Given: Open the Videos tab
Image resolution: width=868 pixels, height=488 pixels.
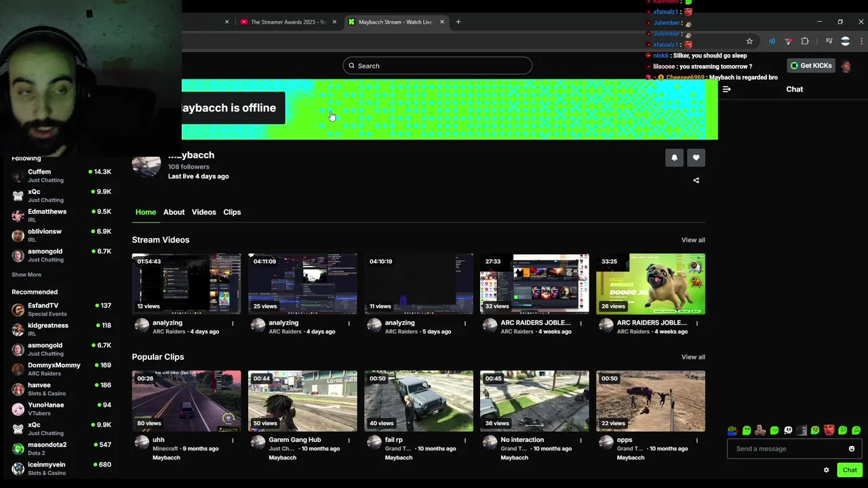Looking at the screenshot, I should click(203, 212).
